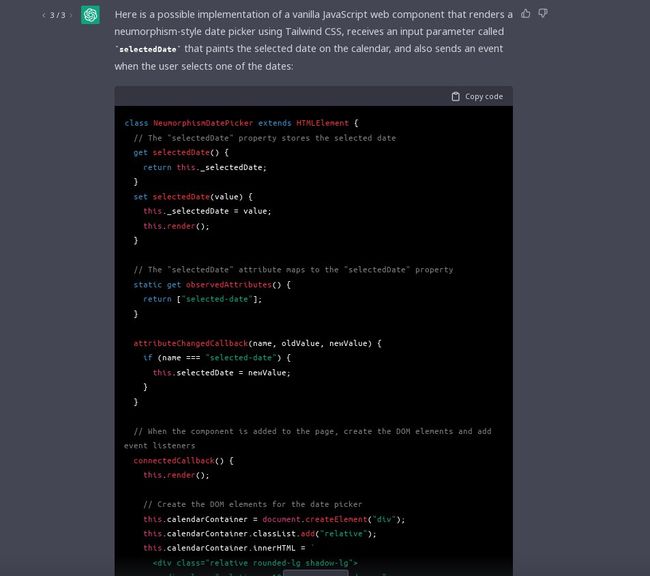Viewport: 650px width, 576px height.
Task: Click the NeumorphismDatePicker class name
Action: pyautogui.click(x=203, y=123)
